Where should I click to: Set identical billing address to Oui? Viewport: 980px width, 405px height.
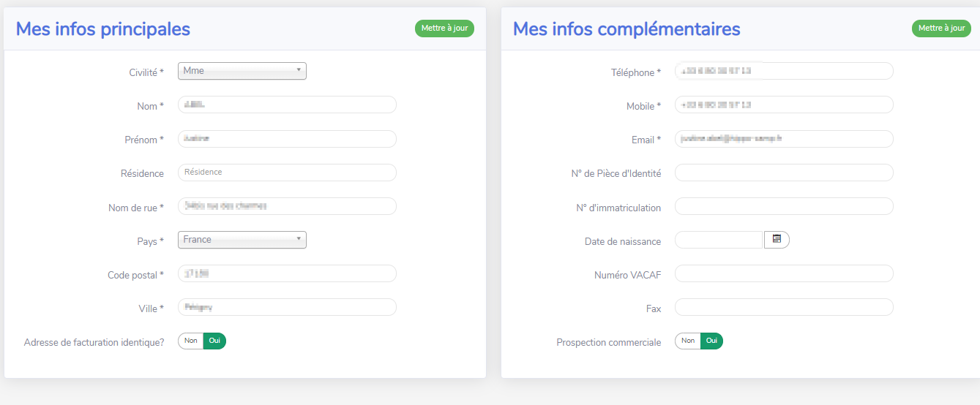point(214,341)
